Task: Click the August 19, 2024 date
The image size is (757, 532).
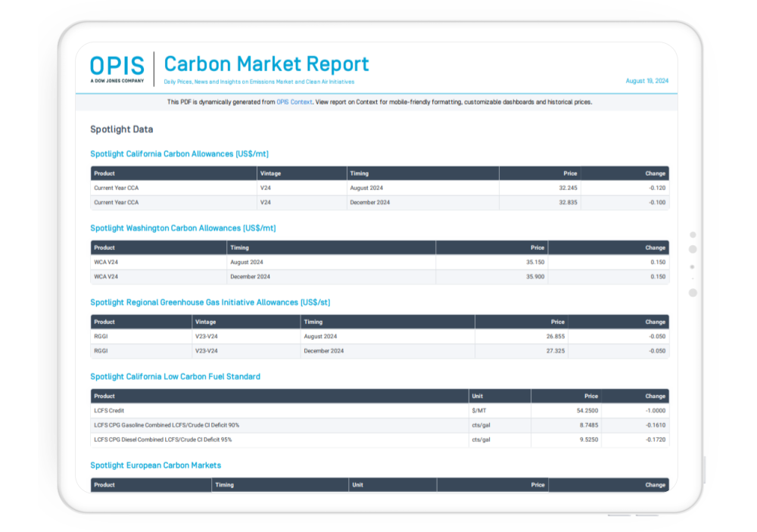Action: [646, 81]
